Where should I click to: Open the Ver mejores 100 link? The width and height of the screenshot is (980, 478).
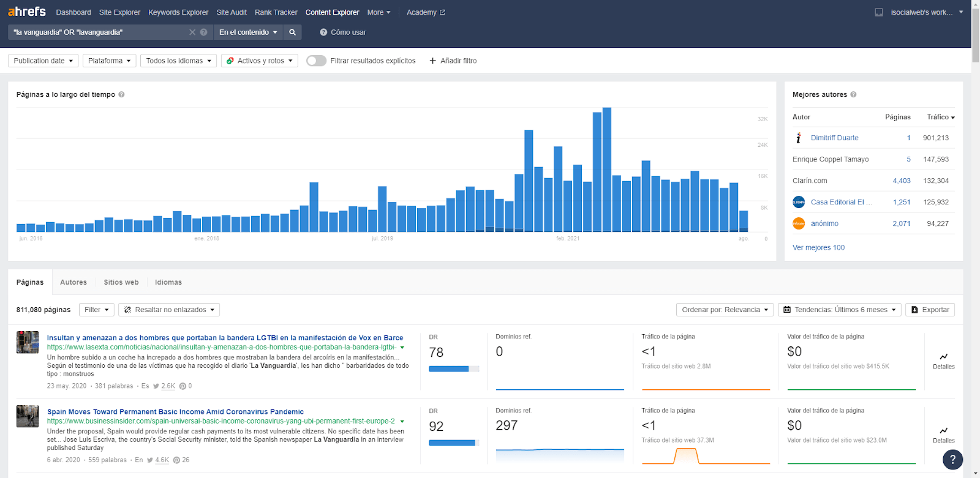[x=818, y=248]
